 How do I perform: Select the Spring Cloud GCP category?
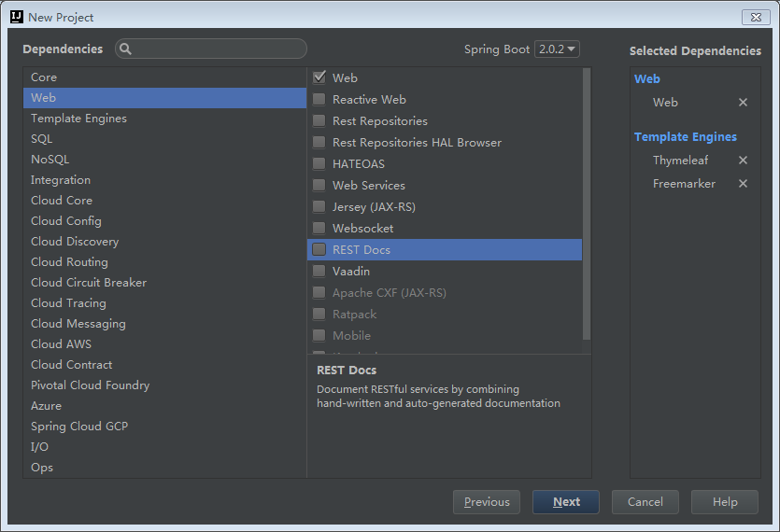164,427
